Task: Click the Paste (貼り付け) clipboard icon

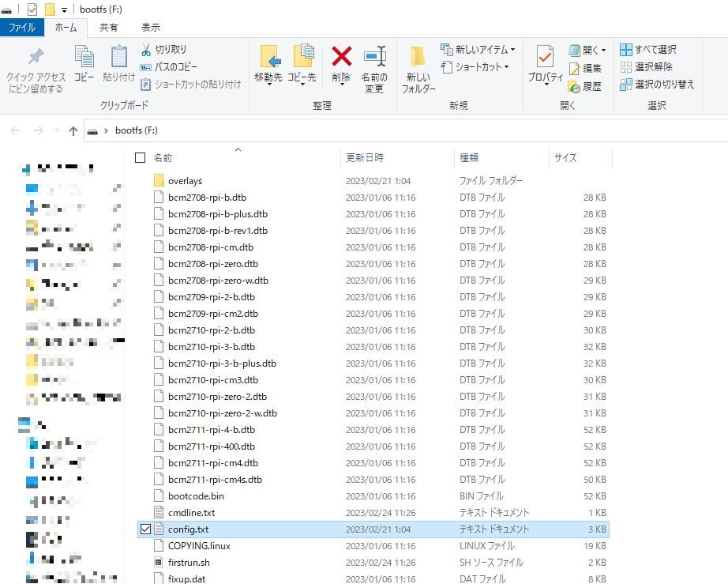Action: tap(119, 57)
